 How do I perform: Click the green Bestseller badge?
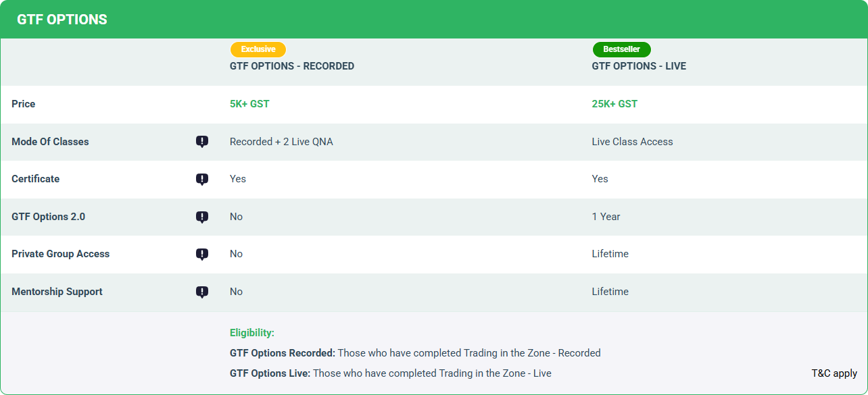621,49
